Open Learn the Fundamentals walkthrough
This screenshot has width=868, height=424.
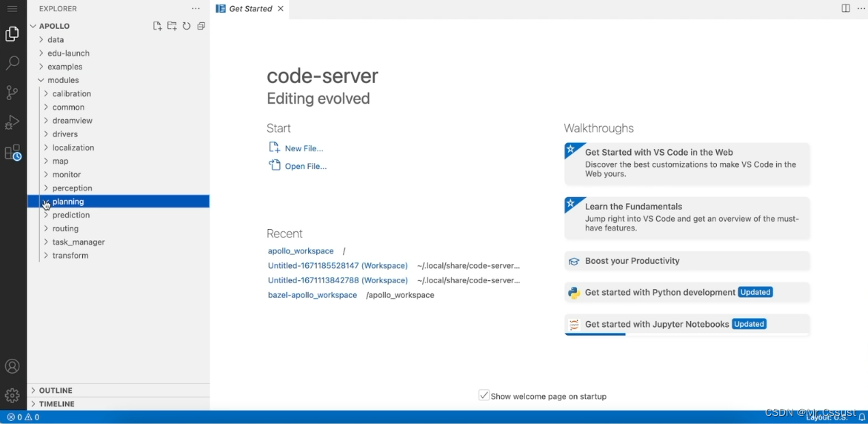pyautogui.click(x=687, y=217)
